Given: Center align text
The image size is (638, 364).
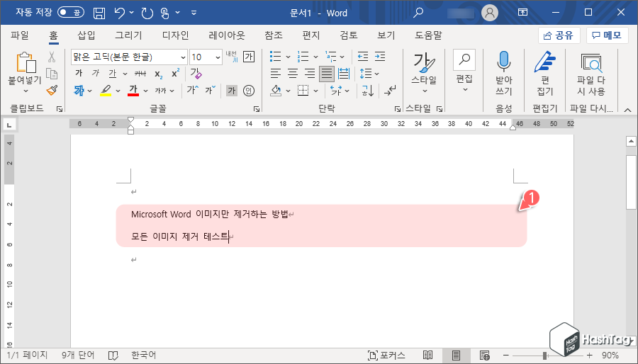Looking at the screenshot, I should click(293, 74).
